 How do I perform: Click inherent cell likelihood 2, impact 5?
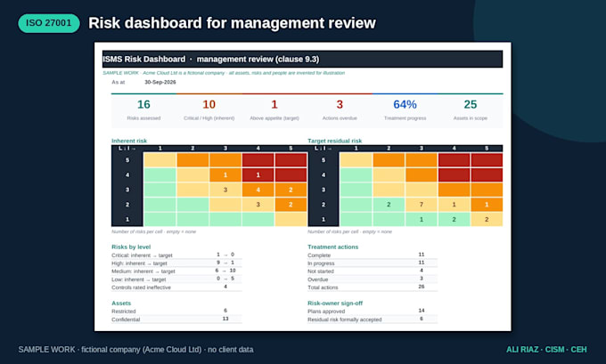[x=291, y=205]
